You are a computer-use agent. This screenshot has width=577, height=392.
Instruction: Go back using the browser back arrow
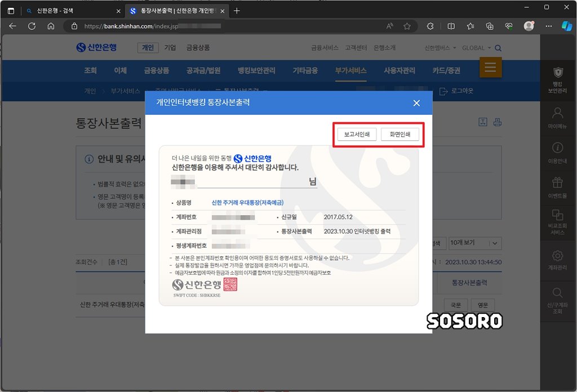click(13, 26)
